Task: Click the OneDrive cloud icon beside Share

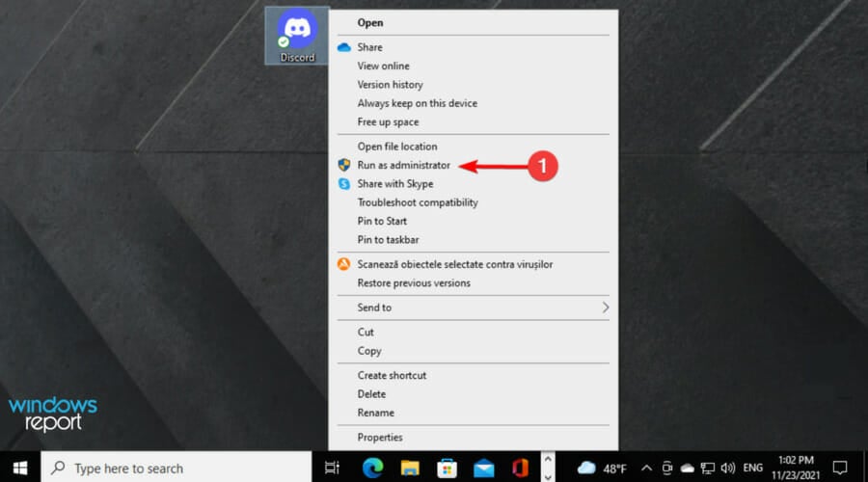Action: 343,47
